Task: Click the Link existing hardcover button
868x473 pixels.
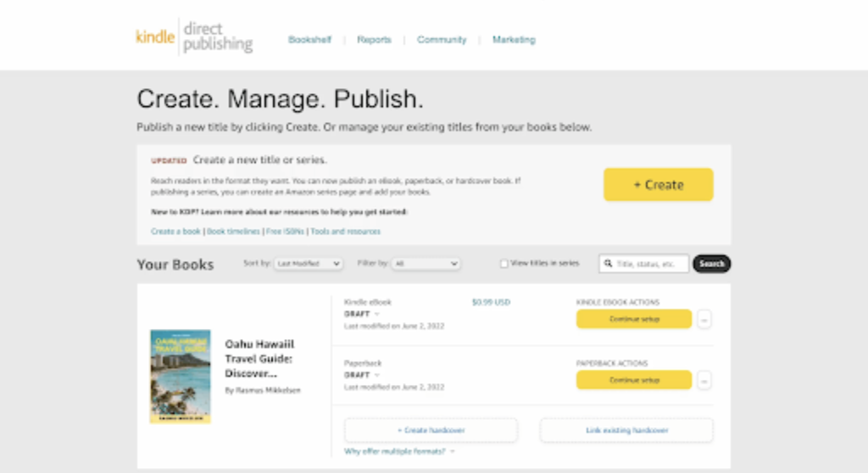Action: tap(626, 431)
